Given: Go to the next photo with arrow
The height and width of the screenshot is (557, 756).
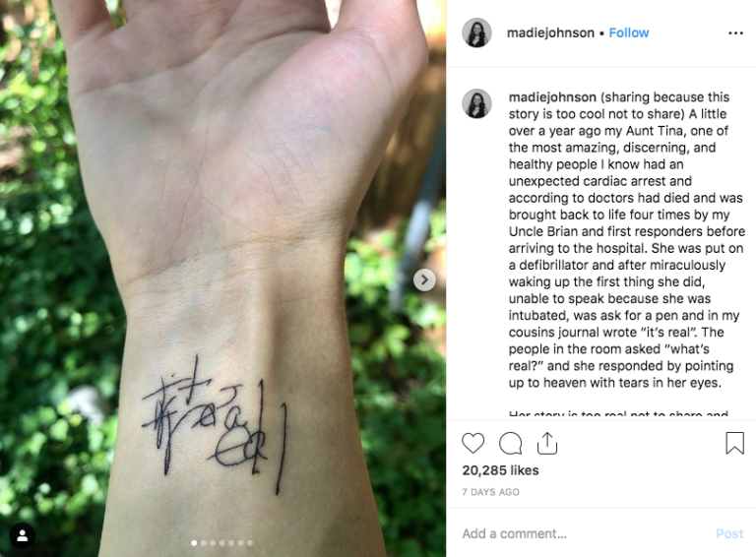Looking at the screenshot, I should (x=424, y=279).
